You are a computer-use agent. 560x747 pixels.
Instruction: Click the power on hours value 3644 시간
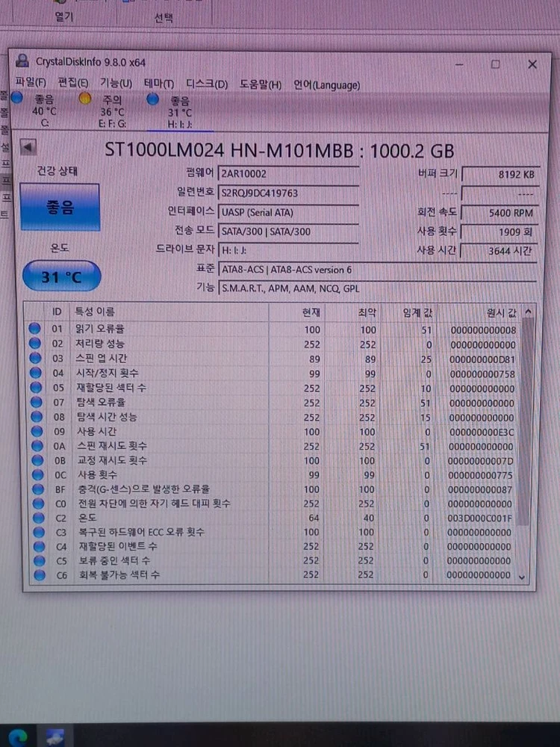(500, 250)
